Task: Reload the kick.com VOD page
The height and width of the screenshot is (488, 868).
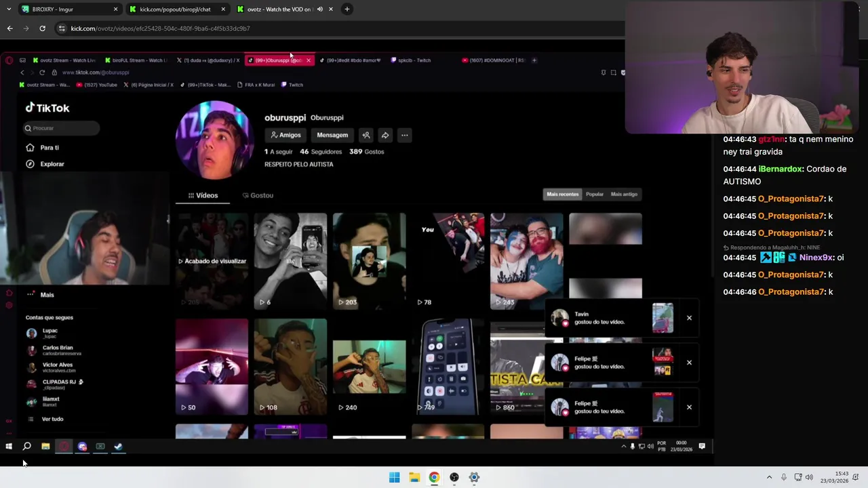Action: pyautogui.click(x=42, y=28)
